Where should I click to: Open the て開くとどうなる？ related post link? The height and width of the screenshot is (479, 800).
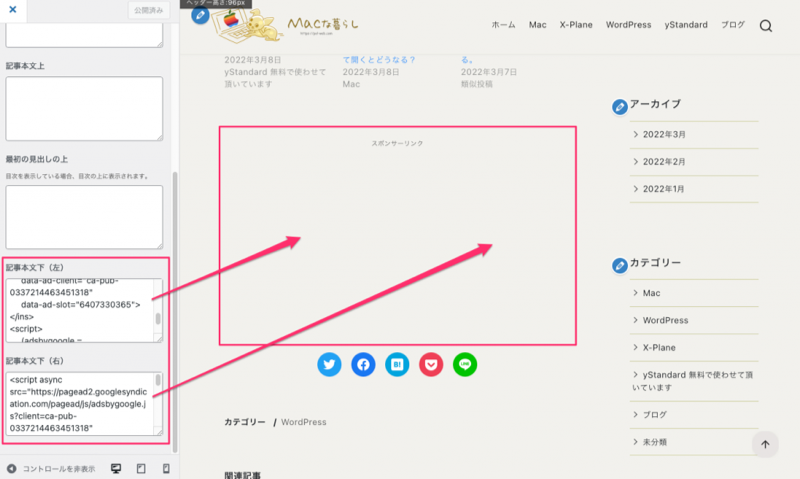[x=379, y=60]
